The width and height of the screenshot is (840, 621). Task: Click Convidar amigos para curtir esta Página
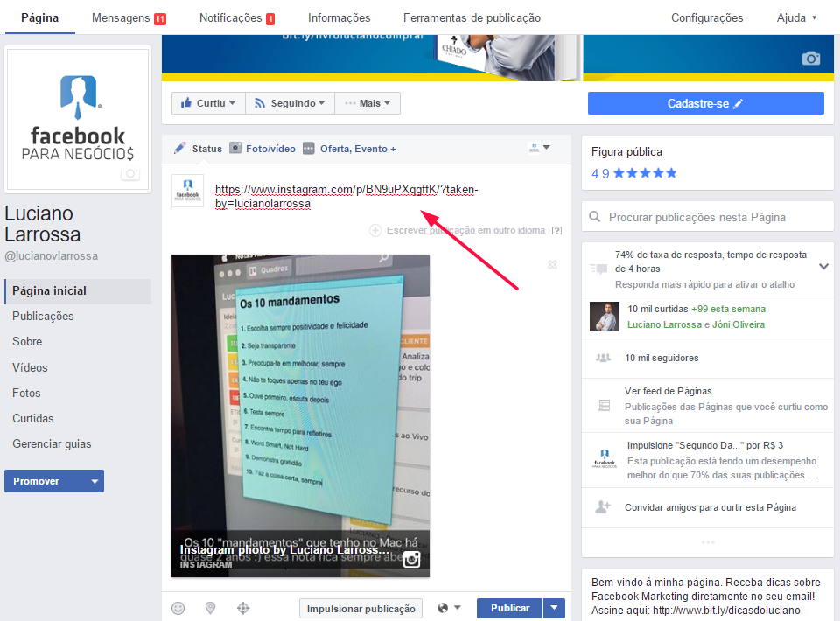tap(710, 507)
